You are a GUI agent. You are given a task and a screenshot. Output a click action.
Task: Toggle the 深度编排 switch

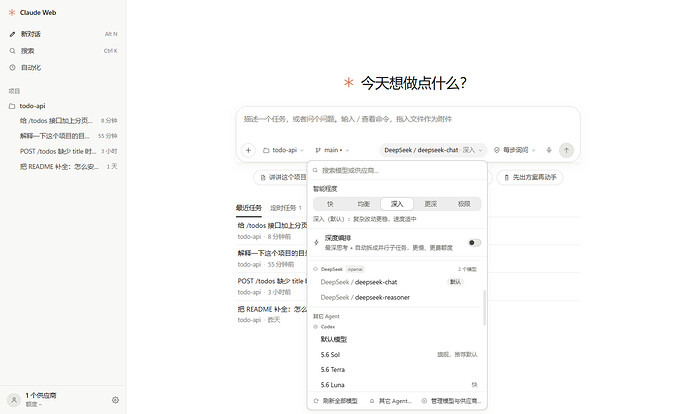[x=474, y=242]
